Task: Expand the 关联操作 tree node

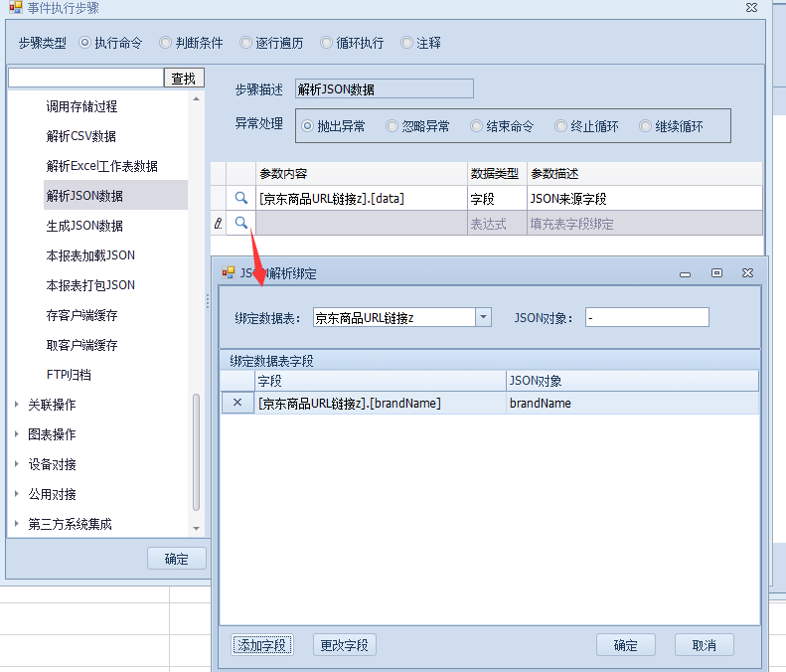Action: tap(16, 405)
